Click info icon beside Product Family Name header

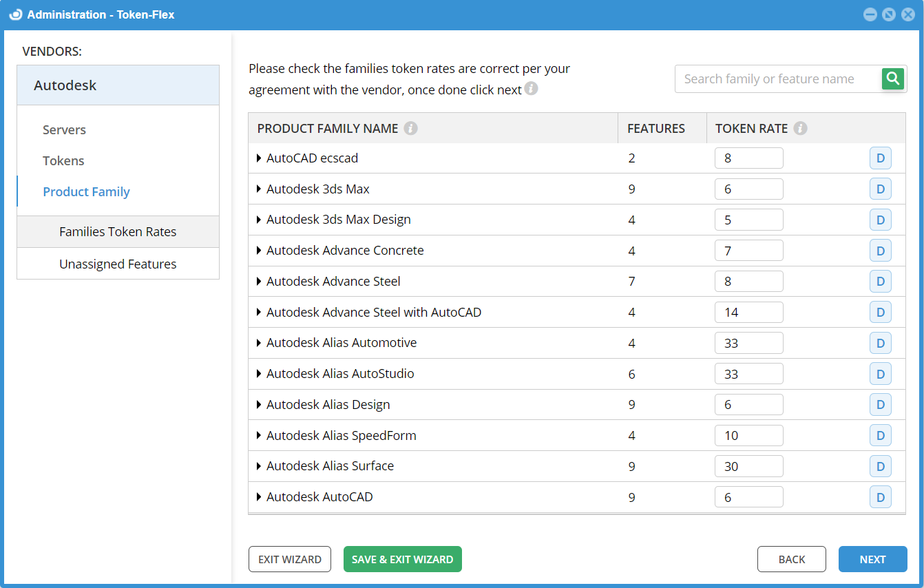(410, 129)
